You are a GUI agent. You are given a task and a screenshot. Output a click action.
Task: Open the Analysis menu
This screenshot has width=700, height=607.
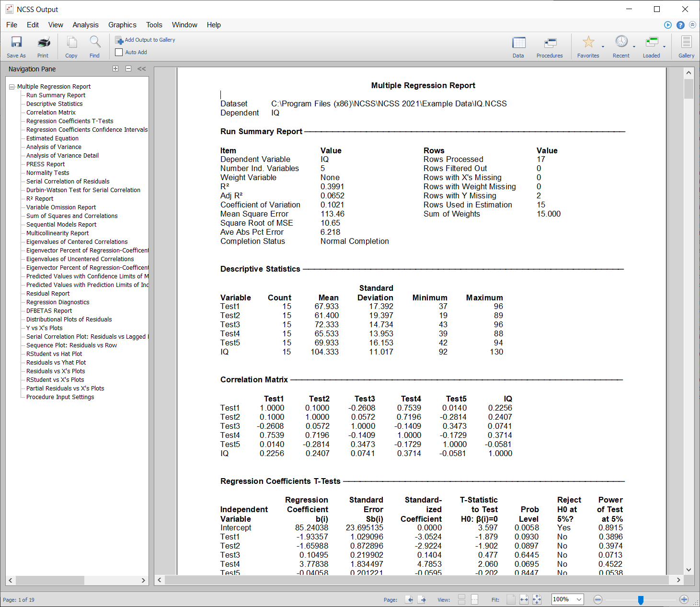tap(85, 25)
